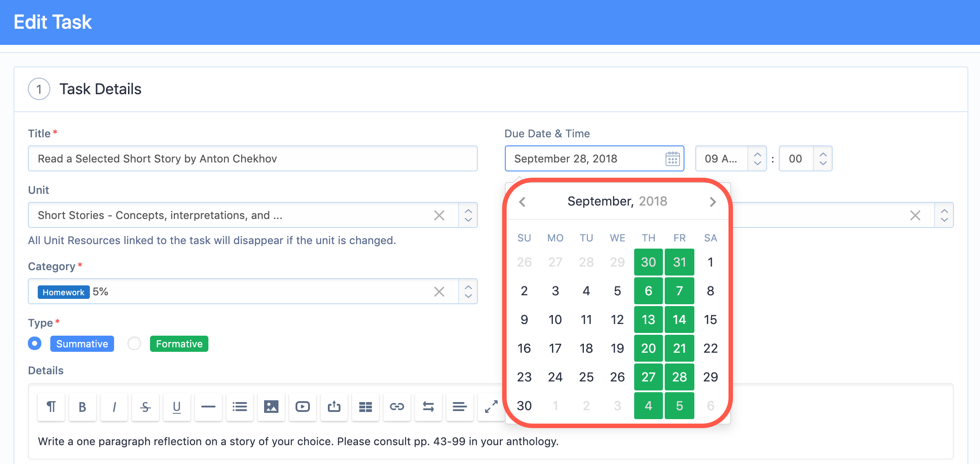The height and width of the screenshot is (464, 980).
Task: Go to next month in calendar
Action: [712, 202]
